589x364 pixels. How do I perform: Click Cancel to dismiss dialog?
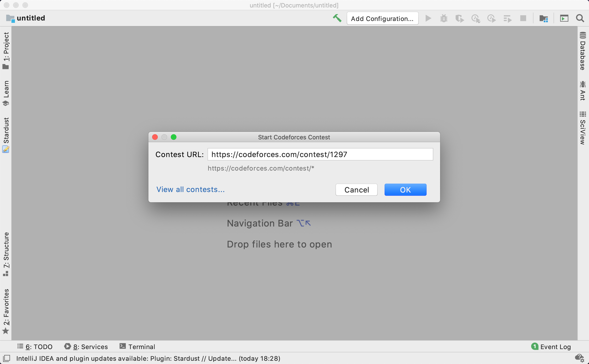click(x=356, y=189)
